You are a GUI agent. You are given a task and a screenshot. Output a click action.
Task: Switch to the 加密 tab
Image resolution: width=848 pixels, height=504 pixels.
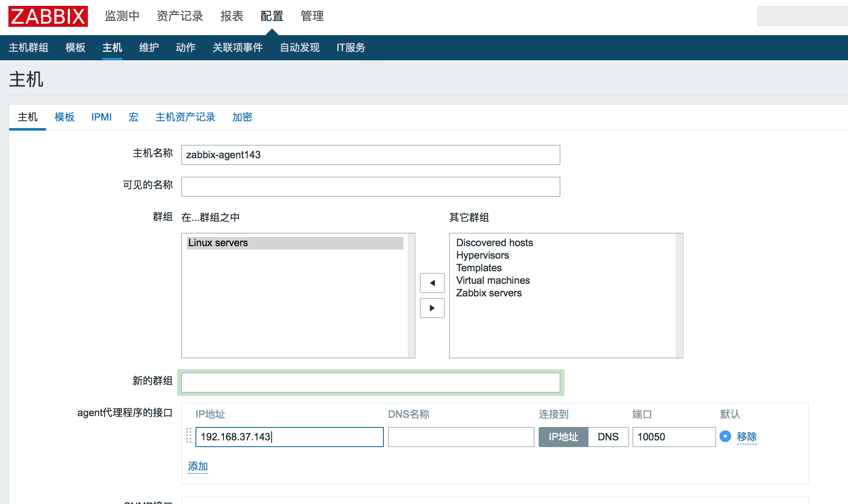(x=242, y=117)
